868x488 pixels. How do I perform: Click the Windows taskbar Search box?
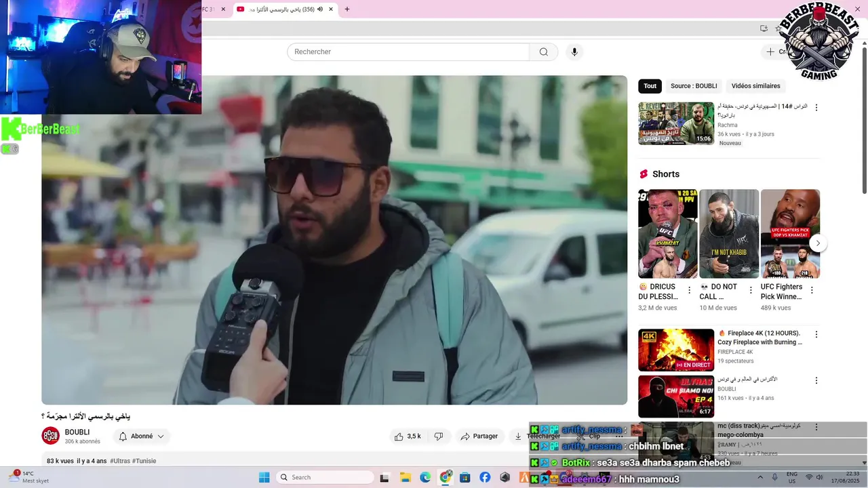[x=325, y=477]
